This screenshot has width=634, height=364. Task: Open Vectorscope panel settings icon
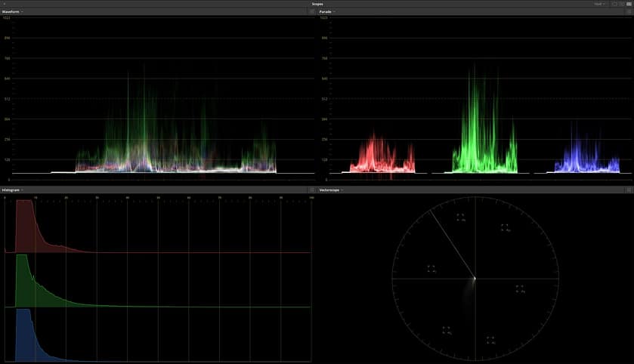coord(629,190)
